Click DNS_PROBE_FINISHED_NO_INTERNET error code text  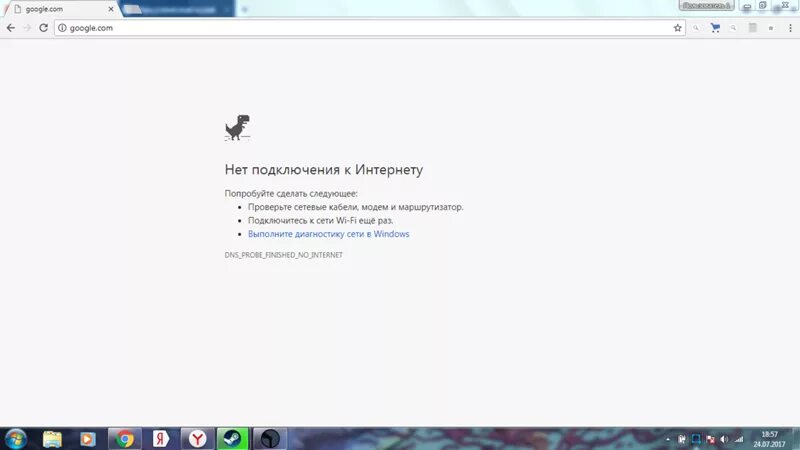[x=284, y=255]
